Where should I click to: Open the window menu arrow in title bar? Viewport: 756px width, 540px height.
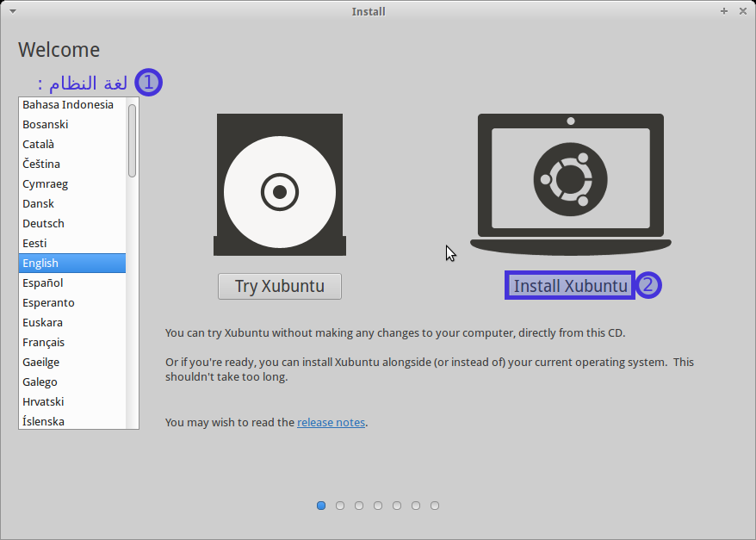[13, 11]
